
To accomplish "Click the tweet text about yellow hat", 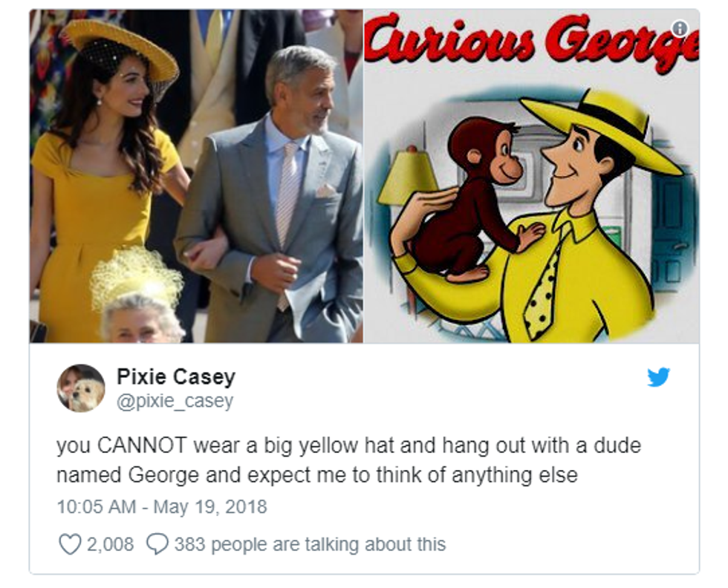I will tap(348, 460).
